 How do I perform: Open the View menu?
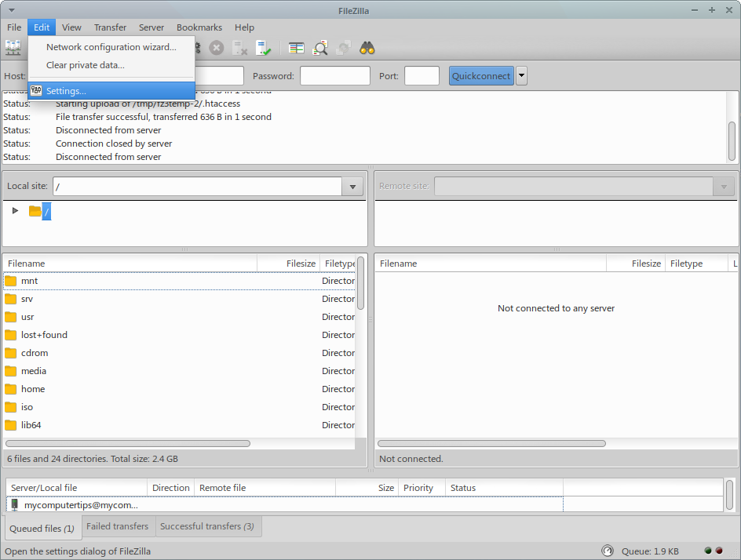click(71, 27)
